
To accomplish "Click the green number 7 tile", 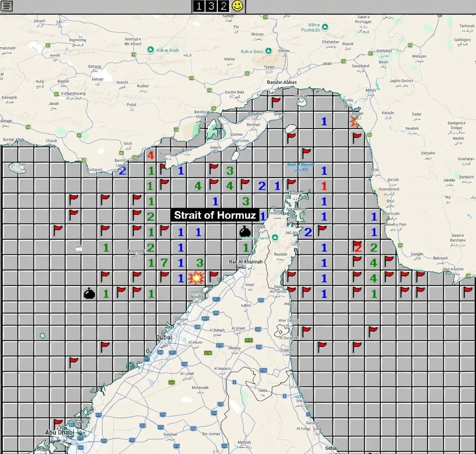I will coord(164,263).
